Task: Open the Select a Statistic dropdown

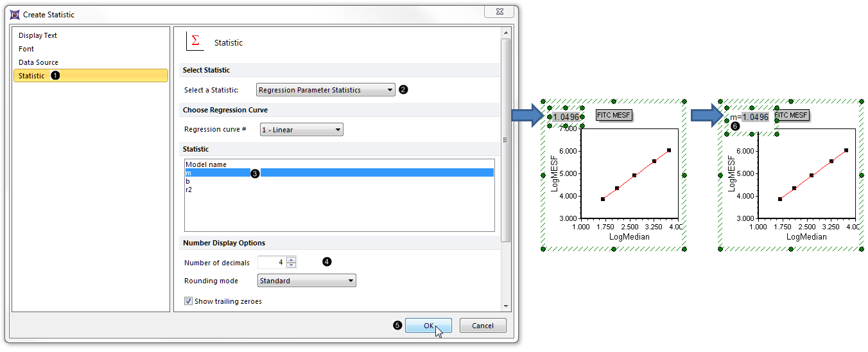Action: (325, 90)
